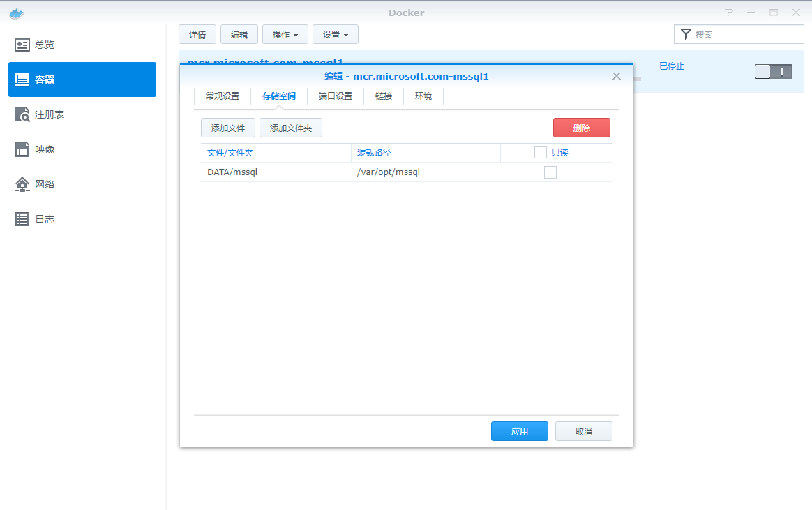Close the edit dialog with X
This screenshot has width=812, height=510.
point(616,76)
